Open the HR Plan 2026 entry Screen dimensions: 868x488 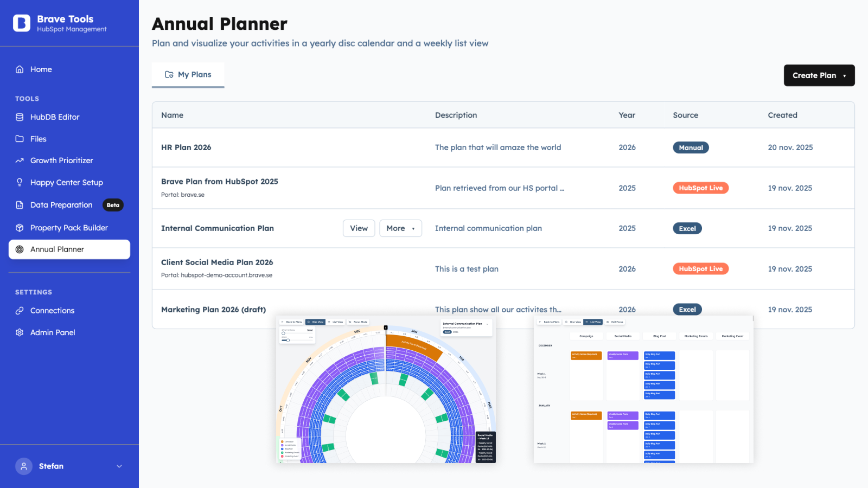click(x=186, y=147)
